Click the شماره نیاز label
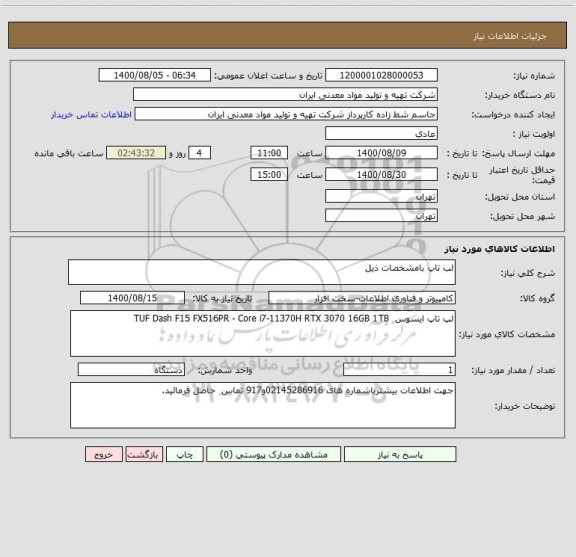 click(x=534, y=76)
